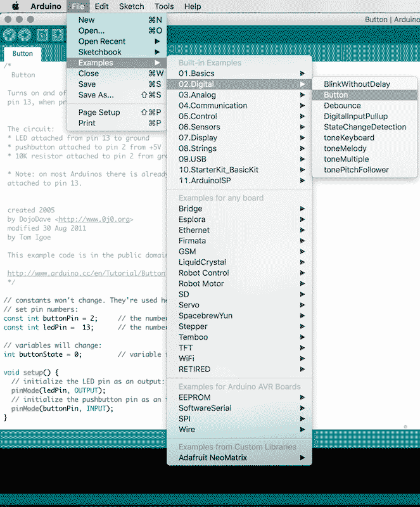
Task: Open the Edit menu
Action: tap(101, 6)
